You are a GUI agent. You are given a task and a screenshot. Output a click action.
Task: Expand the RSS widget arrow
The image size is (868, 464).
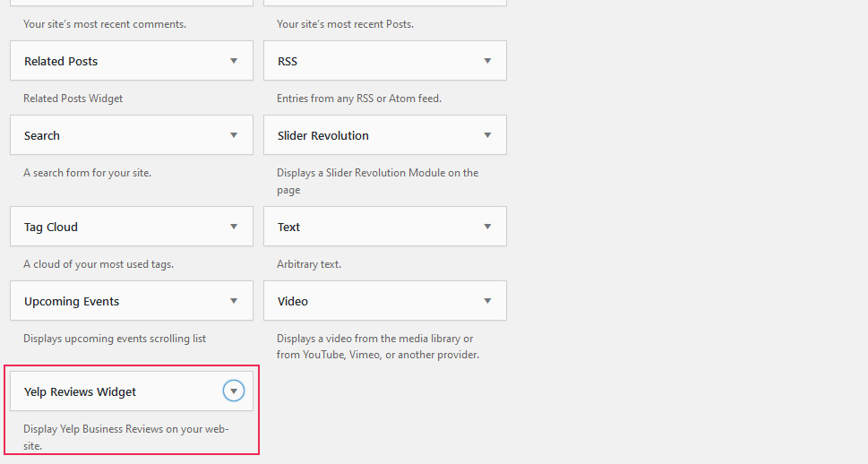coord(487,61)
